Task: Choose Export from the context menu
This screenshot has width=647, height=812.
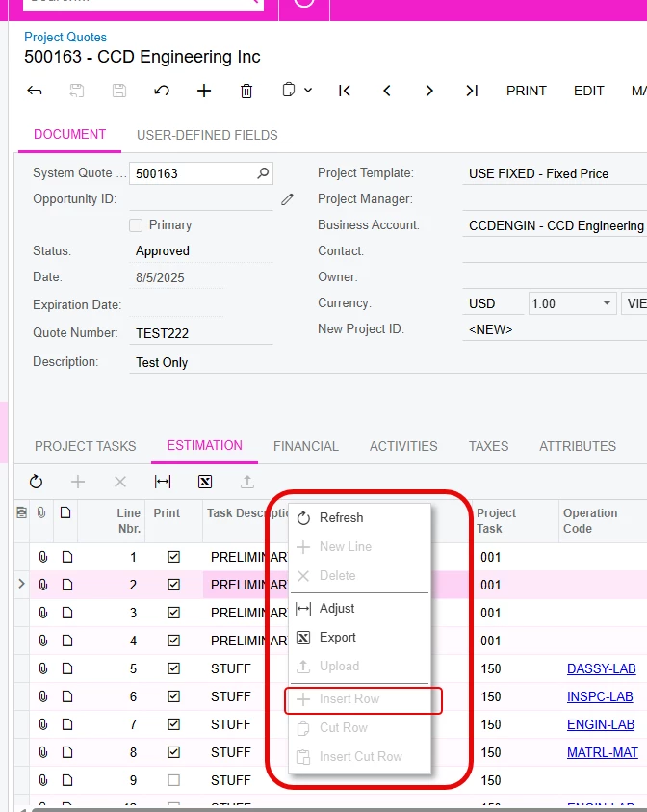Action: pyautogui.click(x=359, y=638)
